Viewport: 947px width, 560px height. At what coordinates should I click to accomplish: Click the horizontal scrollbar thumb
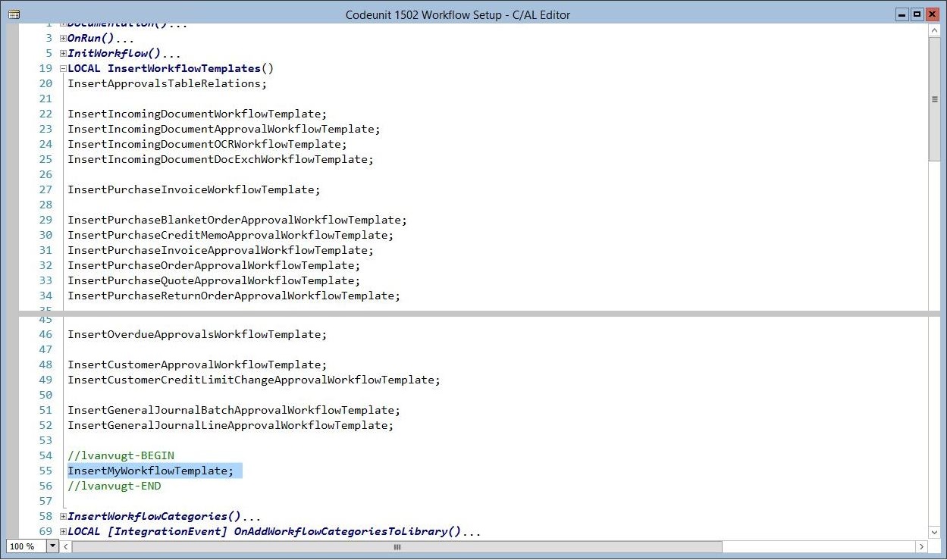398,546
